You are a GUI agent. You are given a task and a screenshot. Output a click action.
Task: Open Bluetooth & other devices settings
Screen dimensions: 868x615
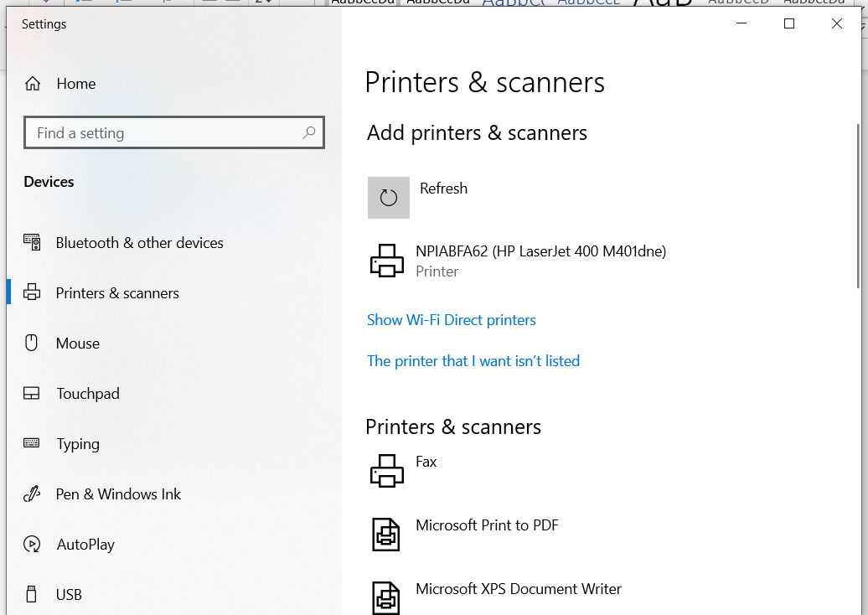(x=139, y=242)
